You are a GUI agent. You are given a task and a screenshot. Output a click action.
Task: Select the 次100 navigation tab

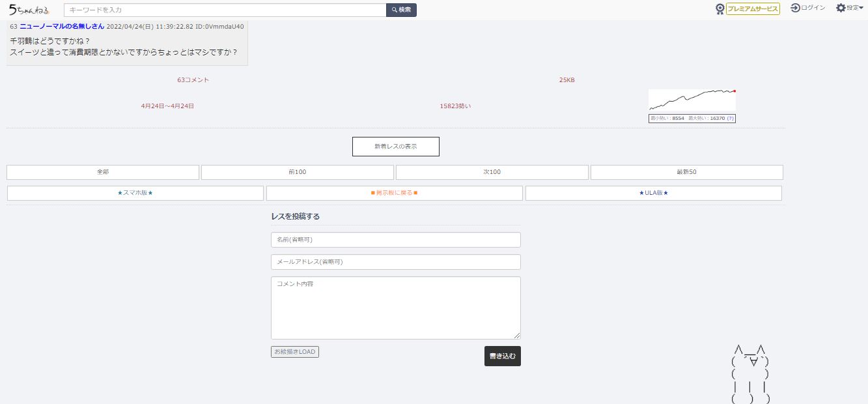(x=492, y=172)
